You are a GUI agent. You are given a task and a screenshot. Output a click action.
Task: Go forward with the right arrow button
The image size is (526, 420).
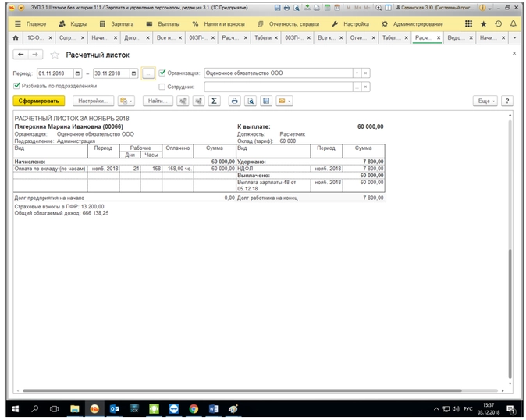(x=36, y=55)
